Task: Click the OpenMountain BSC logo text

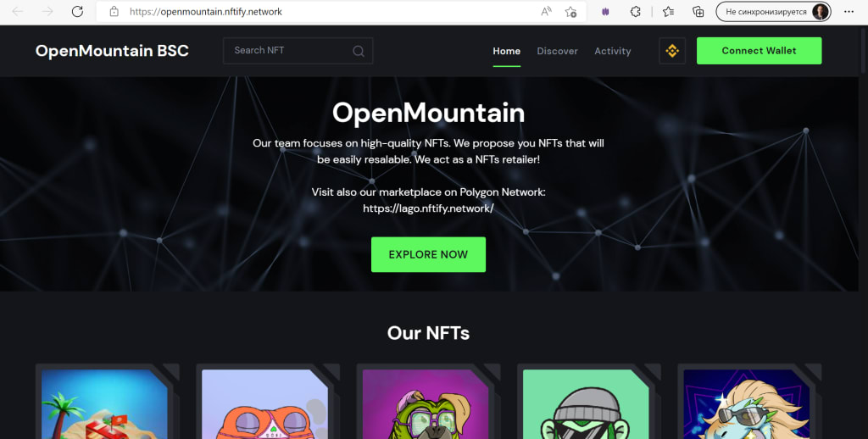Action: coord(112,51)
